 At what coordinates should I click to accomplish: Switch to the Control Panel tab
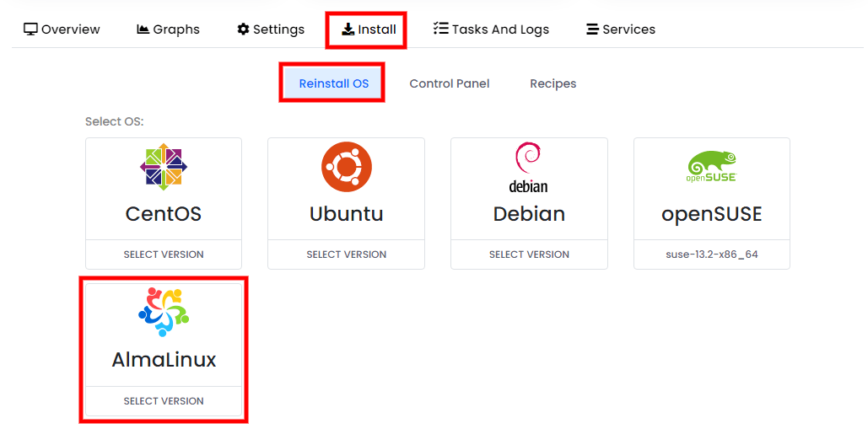pyautogui.click(x=450, y=83)
